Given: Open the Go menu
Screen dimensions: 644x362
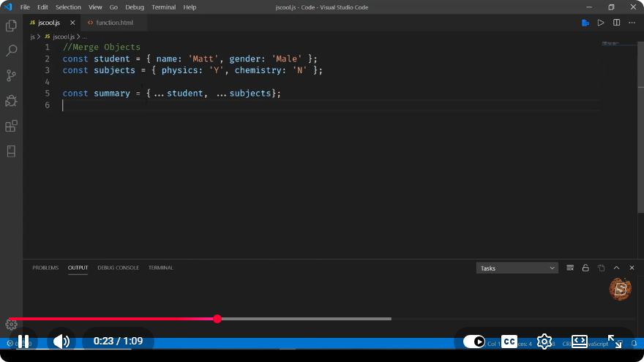Looking at the screenshot, I should 113,7.
